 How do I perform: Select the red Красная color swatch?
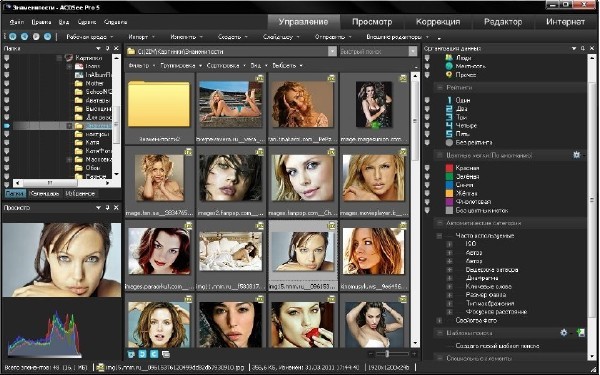449,168
